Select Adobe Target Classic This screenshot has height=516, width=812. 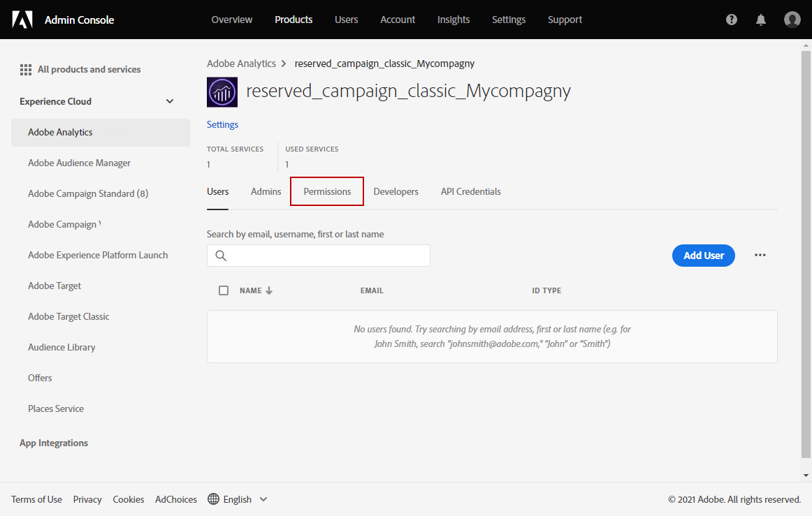click(68, 316)
